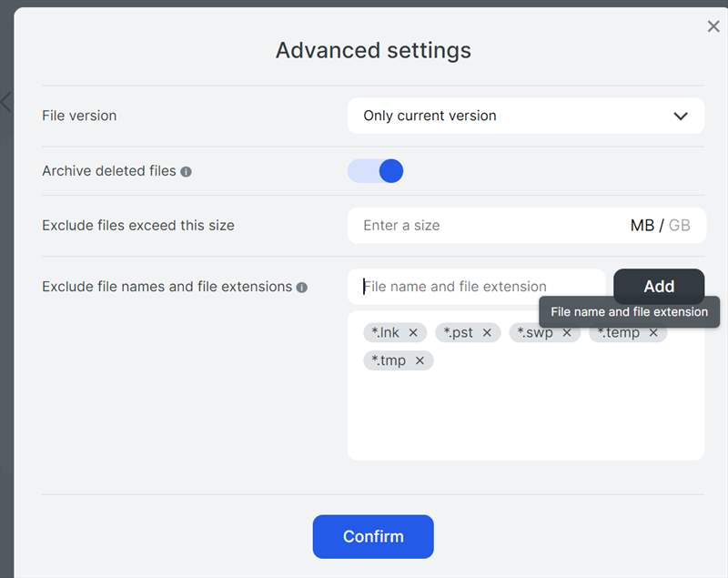Click the back arrow behind the dialog

click(5, 102)
